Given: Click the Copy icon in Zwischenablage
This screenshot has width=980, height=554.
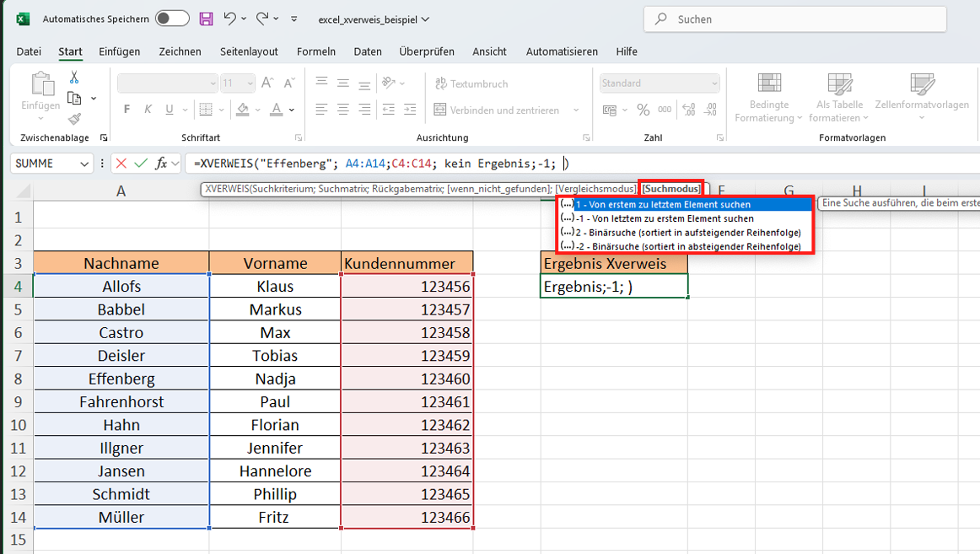Looking at the screenshot, I should tap(74, 98).
